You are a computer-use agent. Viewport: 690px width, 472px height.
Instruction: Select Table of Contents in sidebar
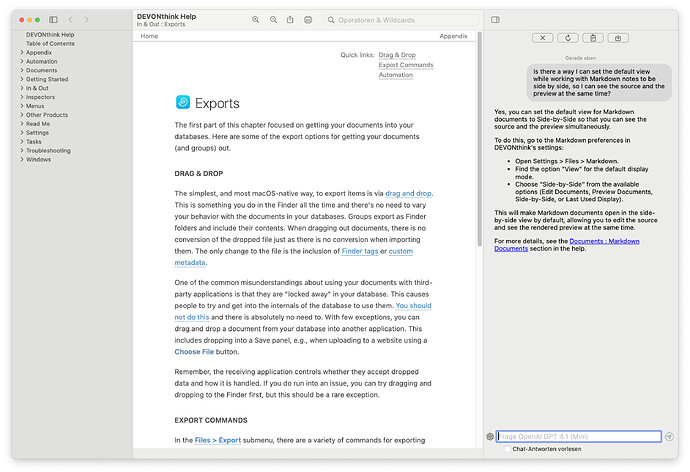(x=50, y=44)
